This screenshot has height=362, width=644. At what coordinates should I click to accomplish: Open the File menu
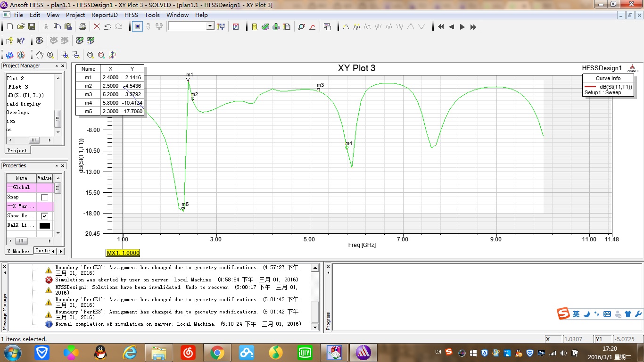click(x=18, y=15)
